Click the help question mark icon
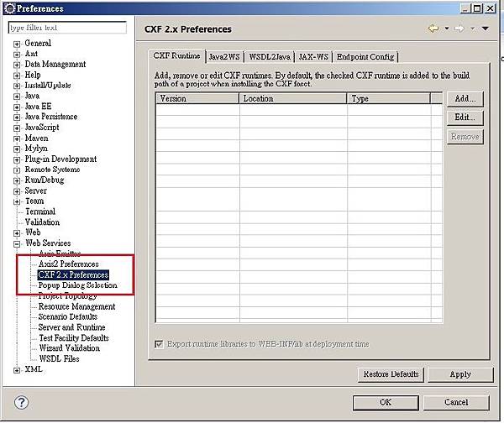This screenshot has height=423, width=504. pos(22,403)
